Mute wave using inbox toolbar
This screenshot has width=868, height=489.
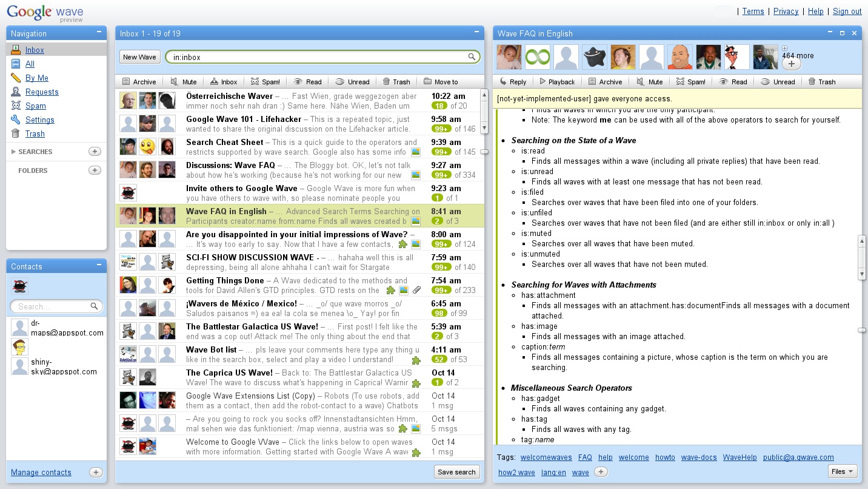point(183,82)
